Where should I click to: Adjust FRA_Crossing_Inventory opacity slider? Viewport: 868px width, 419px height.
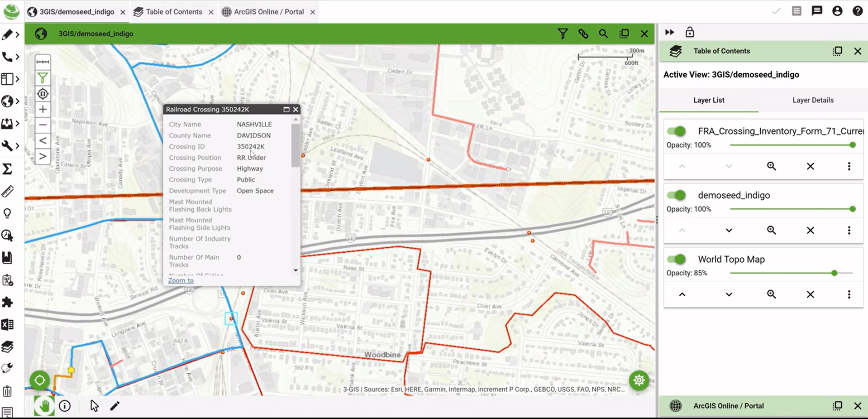click(x=791, y=145)
